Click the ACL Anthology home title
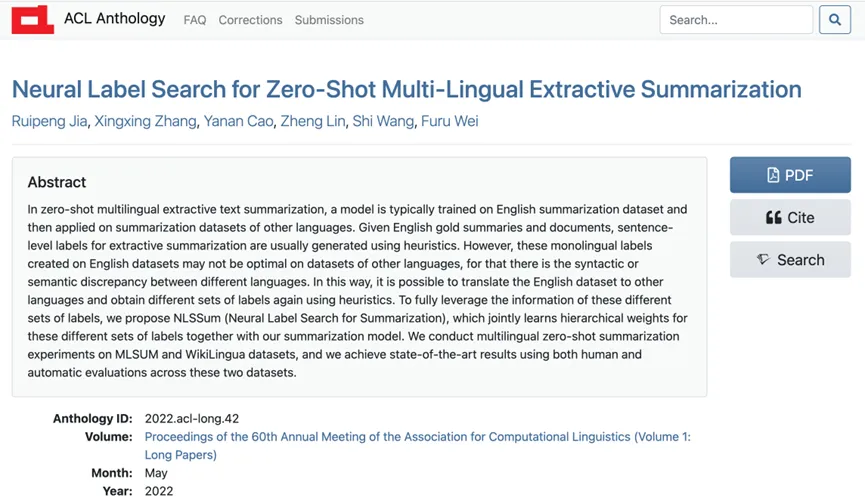This screenshot has height=504, width=865. pos(114,19)
